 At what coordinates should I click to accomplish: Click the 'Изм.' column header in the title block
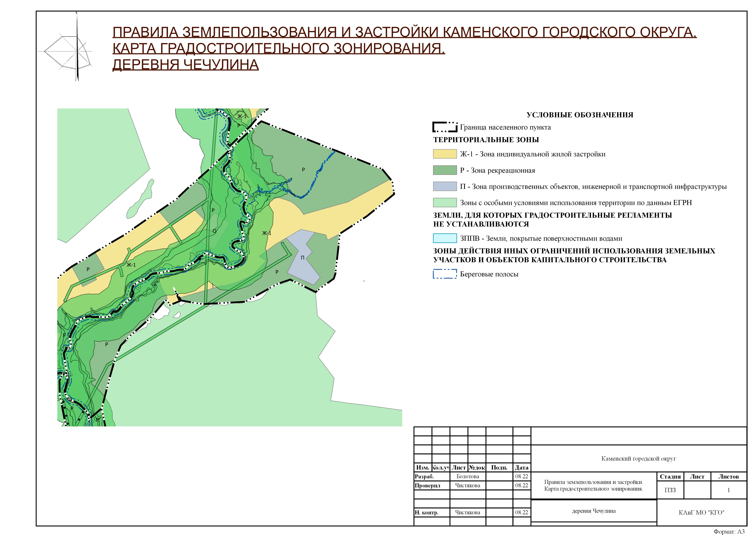click(423, 467)
